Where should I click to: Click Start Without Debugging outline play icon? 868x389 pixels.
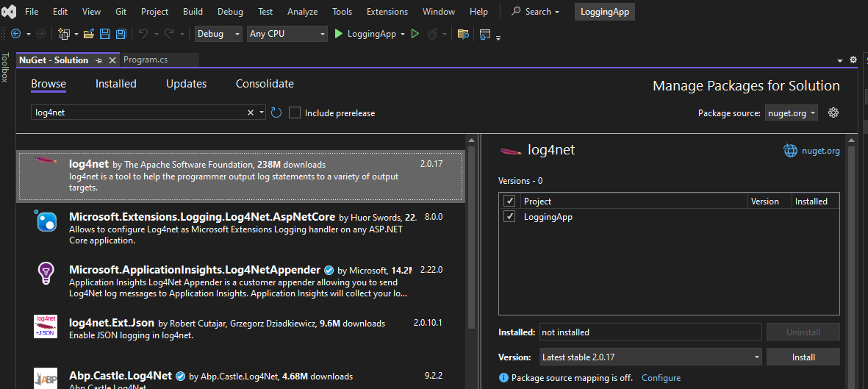pyautogui.click(x=415, y=34)
